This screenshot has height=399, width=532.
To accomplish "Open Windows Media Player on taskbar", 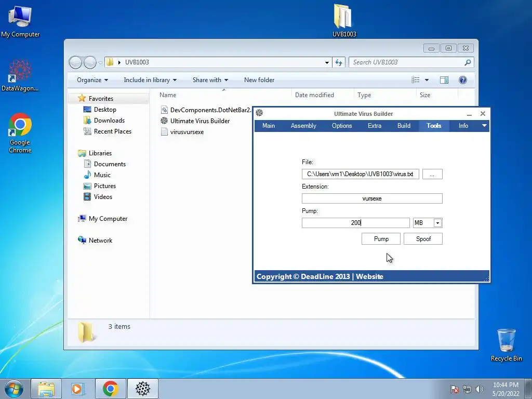I will point(77,389).
